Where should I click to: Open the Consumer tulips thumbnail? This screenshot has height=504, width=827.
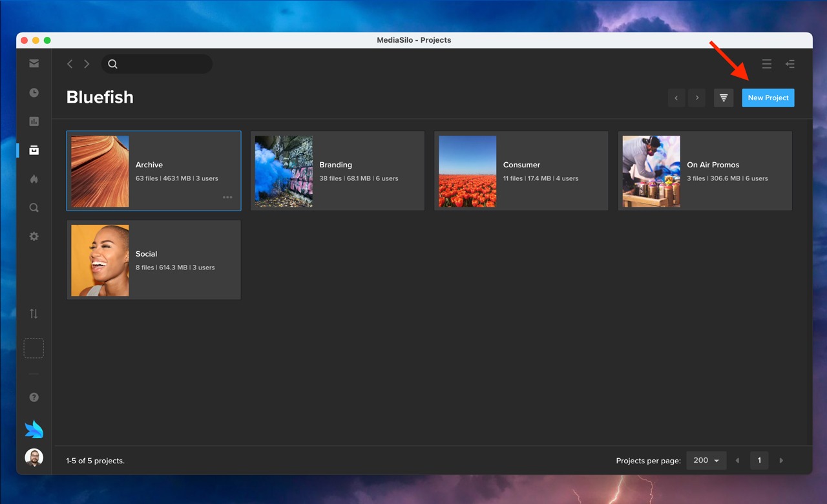468,171
